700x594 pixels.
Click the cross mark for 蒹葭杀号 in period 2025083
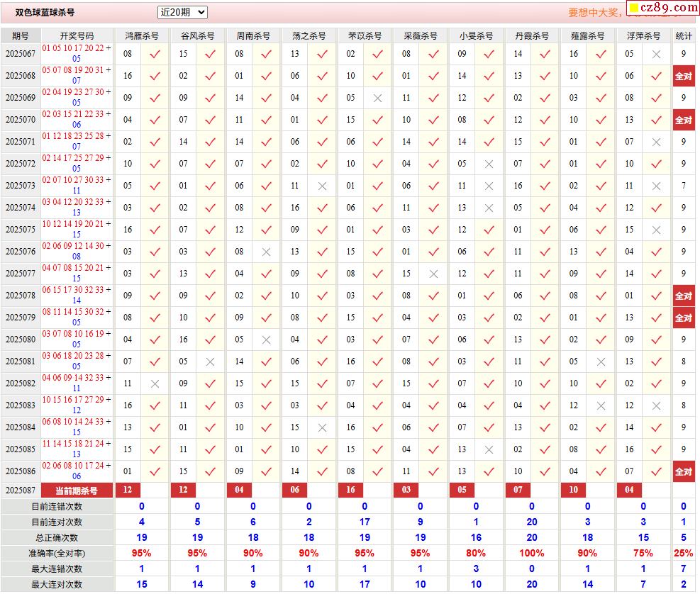(x=601, y=405)
